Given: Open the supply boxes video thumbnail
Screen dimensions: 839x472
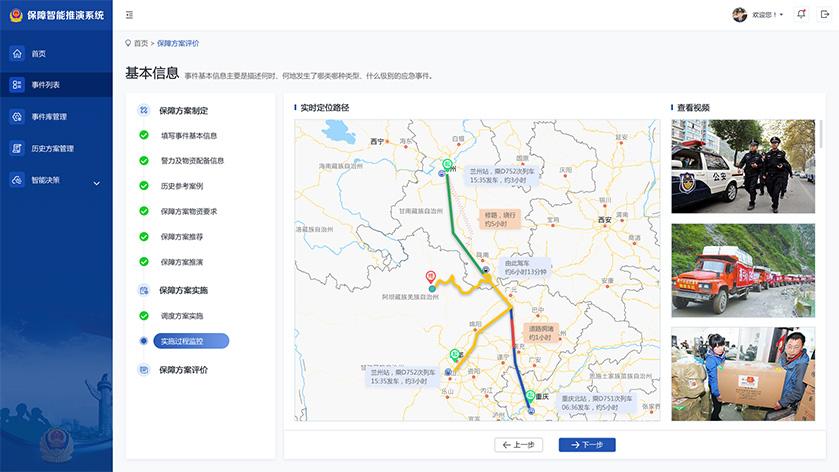Looking at the screenshot, I should [743, 374].
